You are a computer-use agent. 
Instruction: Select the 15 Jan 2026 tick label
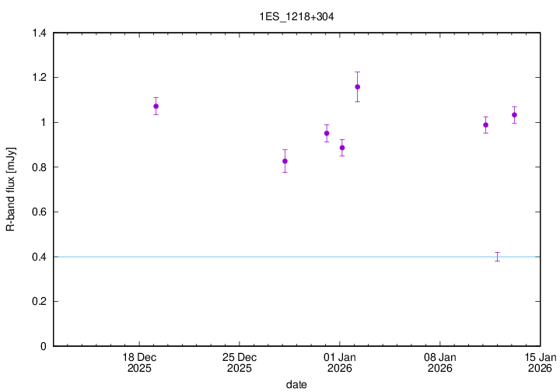click(x=540, y=362)
